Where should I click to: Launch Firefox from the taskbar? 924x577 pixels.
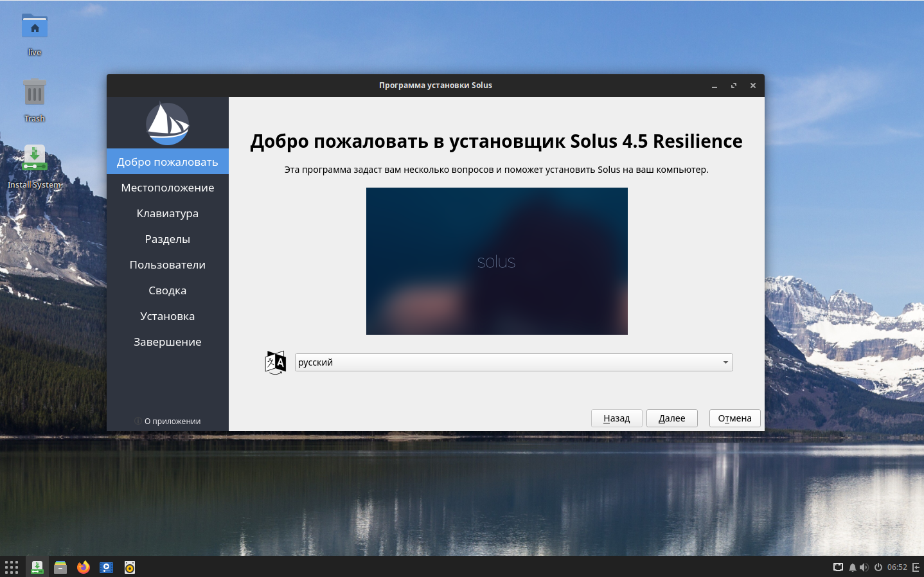click(x=84, y=567)
